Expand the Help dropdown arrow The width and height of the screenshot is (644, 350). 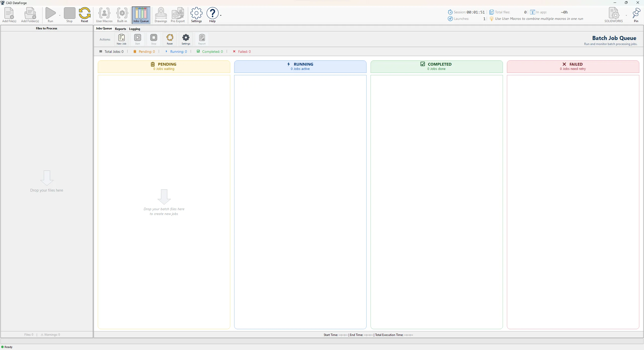click(221, 15)
